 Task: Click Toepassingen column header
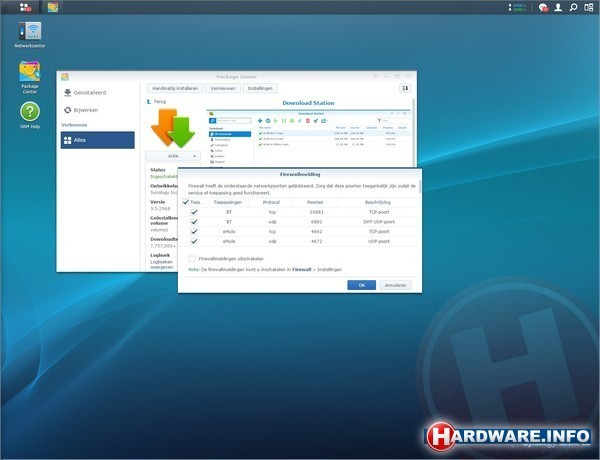[228, 202]
